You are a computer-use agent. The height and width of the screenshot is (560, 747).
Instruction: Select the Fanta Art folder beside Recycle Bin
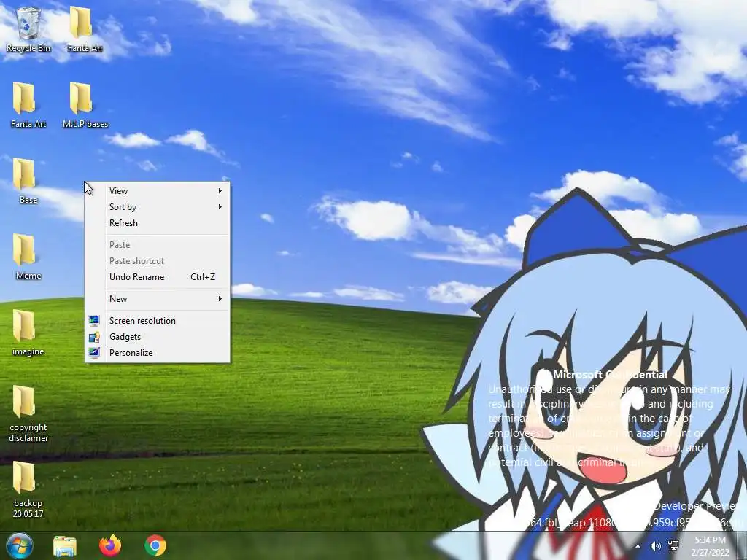tap(85, 29)
